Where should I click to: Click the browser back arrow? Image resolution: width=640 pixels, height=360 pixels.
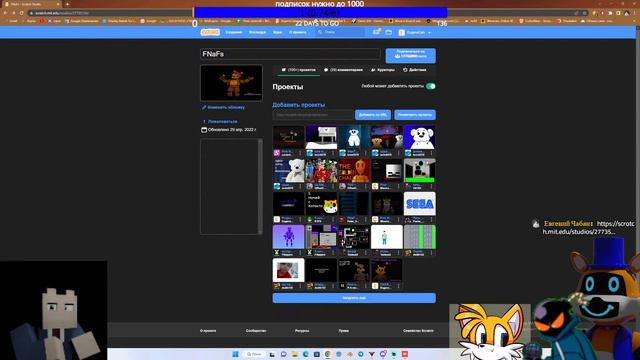(6, 13)
